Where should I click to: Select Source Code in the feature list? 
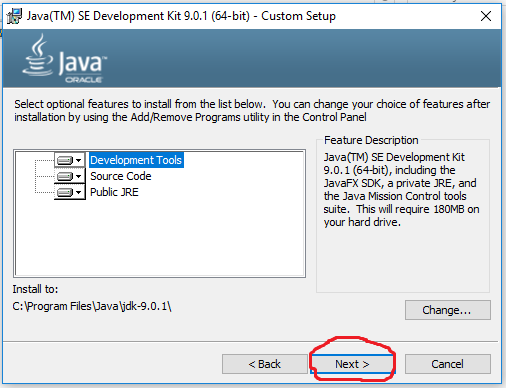click(121, 176)
